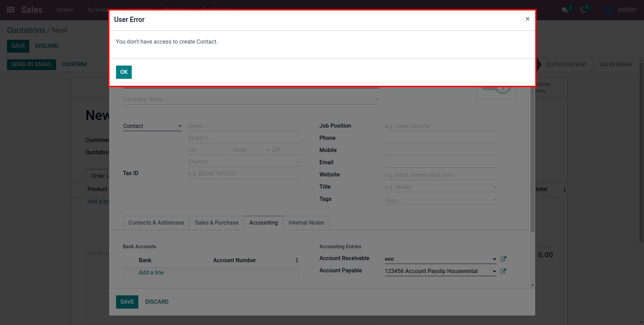This screenshot has width=644, height=325.
Task: Open the order lines column options icon
Action: [565, 189]
